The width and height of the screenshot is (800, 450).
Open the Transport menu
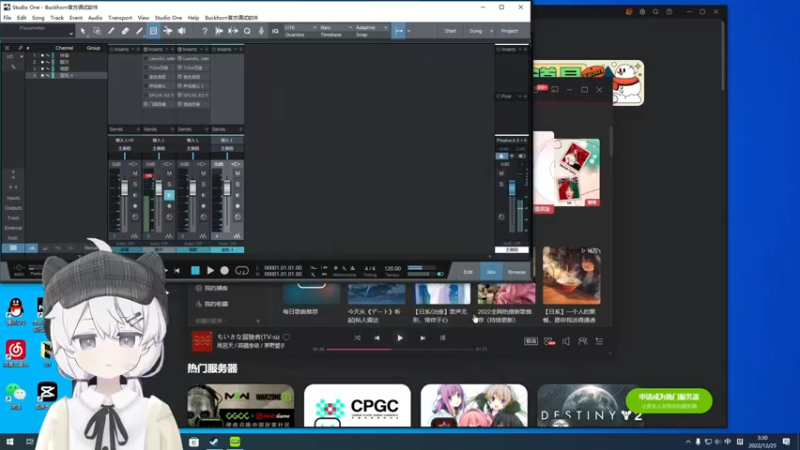click(120, 17)
